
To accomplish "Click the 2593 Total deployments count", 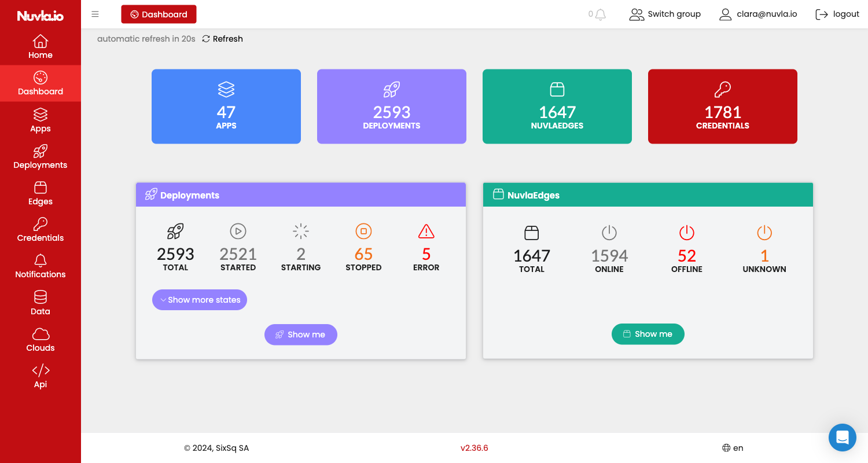I will point(175,254).
